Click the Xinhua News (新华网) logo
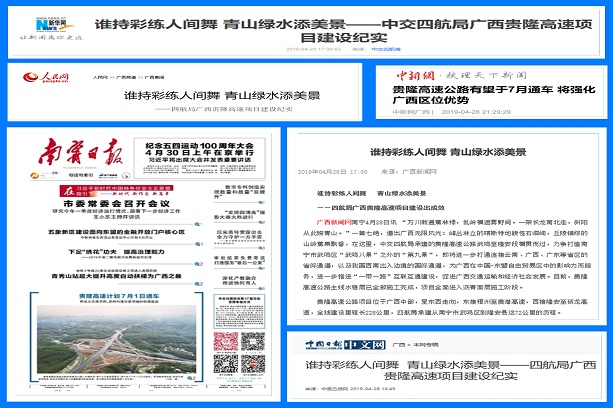The height and width of the screenshot is (408, 613). pyautogui.click(x=54, y=25)
